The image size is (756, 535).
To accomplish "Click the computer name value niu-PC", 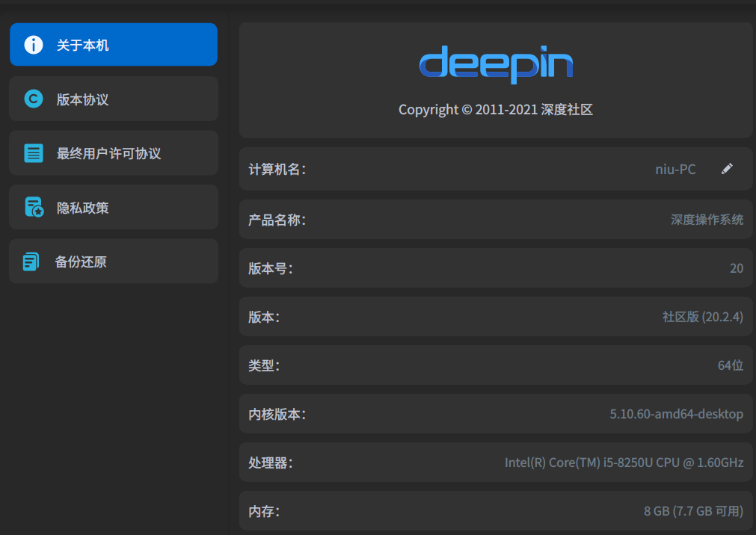I will pos(675,169).
